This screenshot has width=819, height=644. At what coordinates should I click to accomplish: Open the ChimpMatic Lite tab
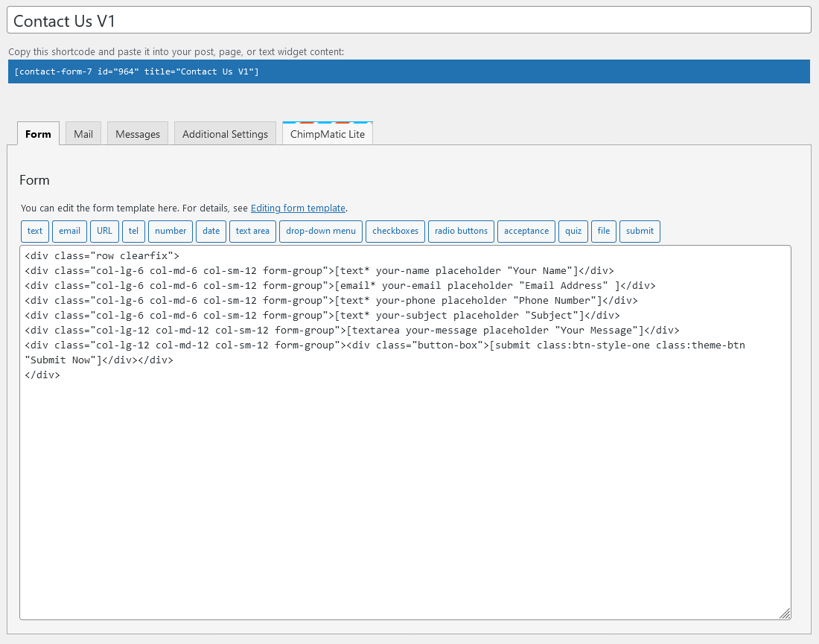328,134
